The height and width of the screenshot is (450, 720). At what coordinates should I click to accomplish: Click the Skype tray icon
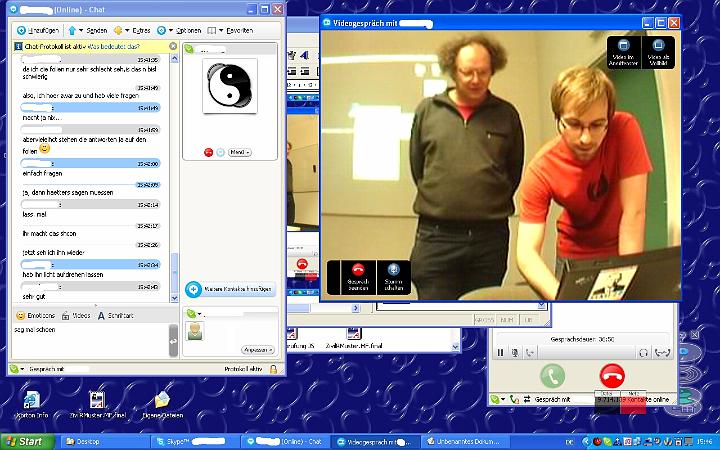click(x=608, y=442)
